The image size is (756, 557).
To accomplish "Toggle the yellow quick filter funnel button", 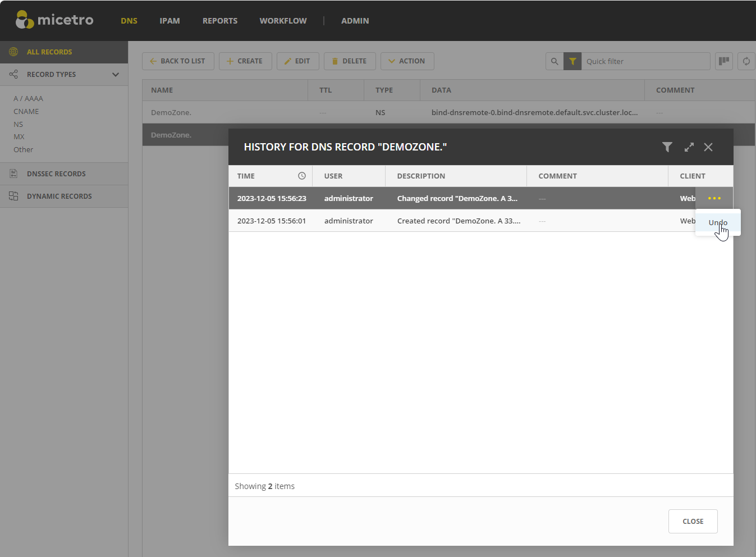I will click(572, 61).
